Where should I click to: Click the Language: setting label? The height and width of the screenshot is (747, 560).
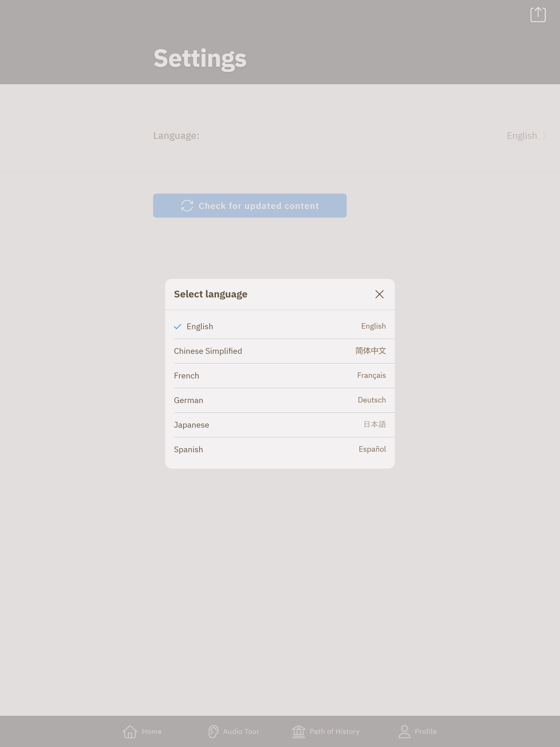176,136
